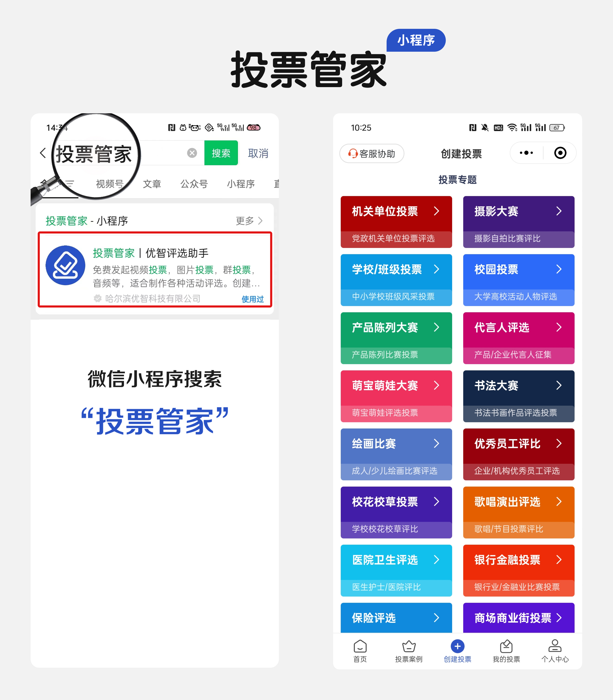Open the 银行金融投票 card
Image resolution: width=613 pixels, height=700 pixels.
pyautogui.click(x=519, y=570)
